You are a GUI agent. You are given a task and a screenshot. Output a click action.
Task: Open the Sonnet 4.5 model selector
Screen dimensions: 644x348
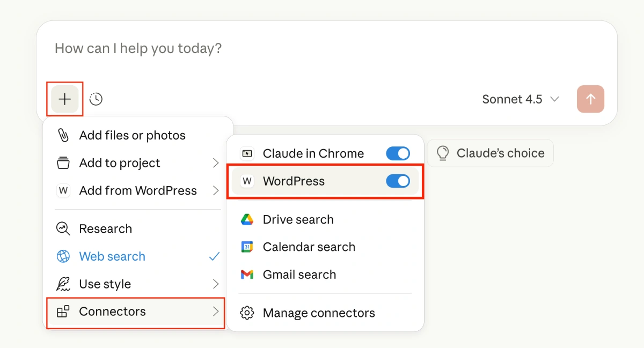pos(521,99)
